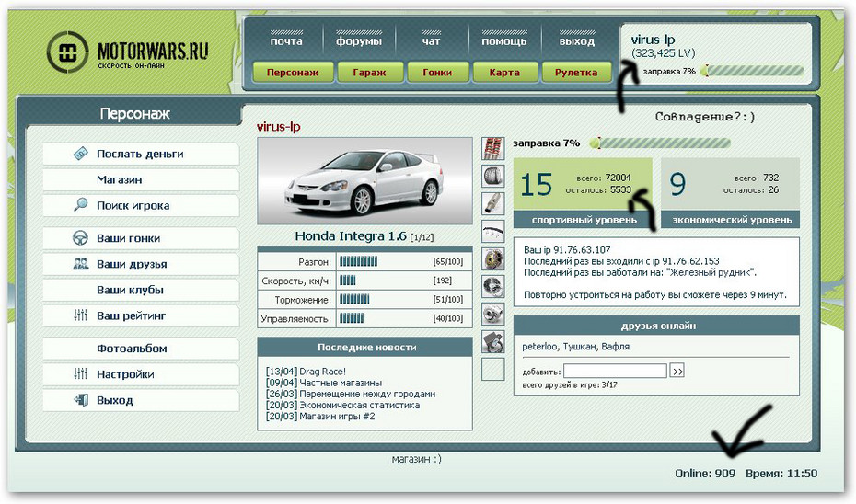Switch to the Гонки tab
The width and height of the screenshot is (856, 504).
pyautogui.click(x=437, y=72)
